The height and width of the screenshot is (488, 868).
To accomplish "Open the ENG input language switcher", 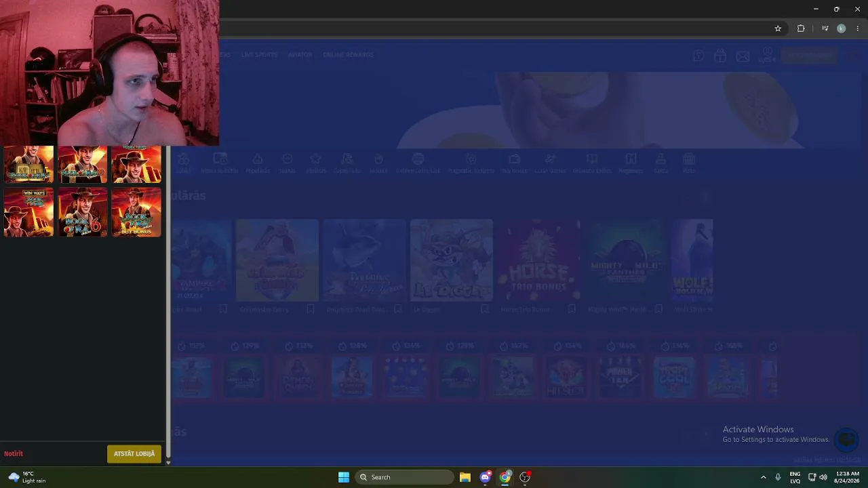I will point(795,477).
